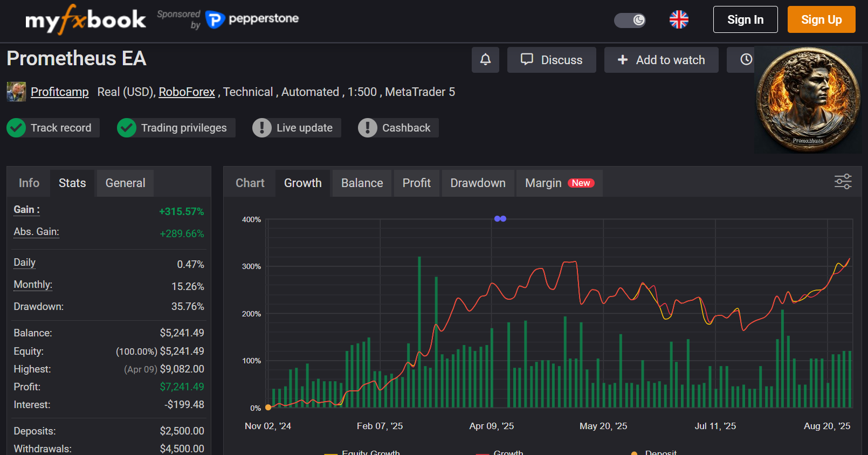This screenshot has width=868, height=455.
Task: Click the $7,241.49 profit value
Action: point(182,387)
